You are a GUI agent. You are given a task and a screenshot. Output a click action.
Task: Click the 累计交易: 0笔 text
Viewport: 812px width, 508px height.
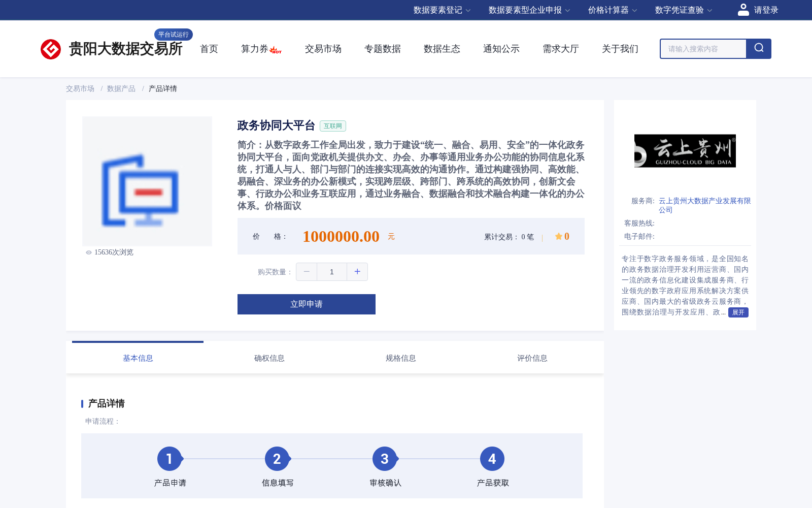[509, 237]
